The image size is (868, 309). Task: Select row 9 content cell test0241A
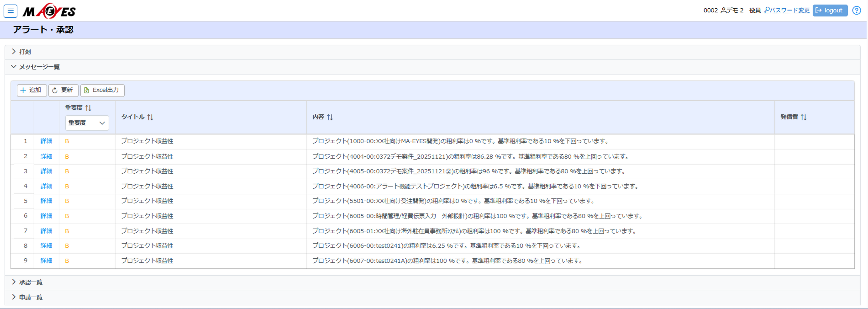(x=447, y=261)
